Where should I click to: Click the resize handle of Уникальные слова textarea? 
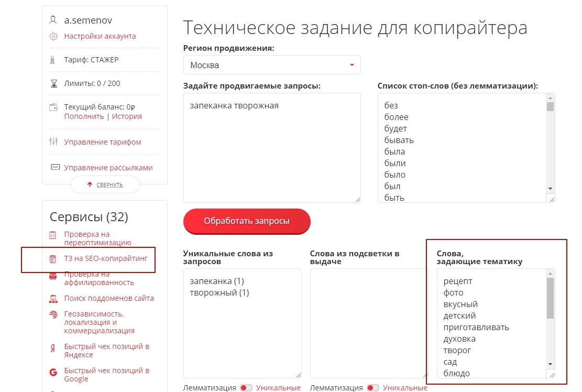click(299, 375)
